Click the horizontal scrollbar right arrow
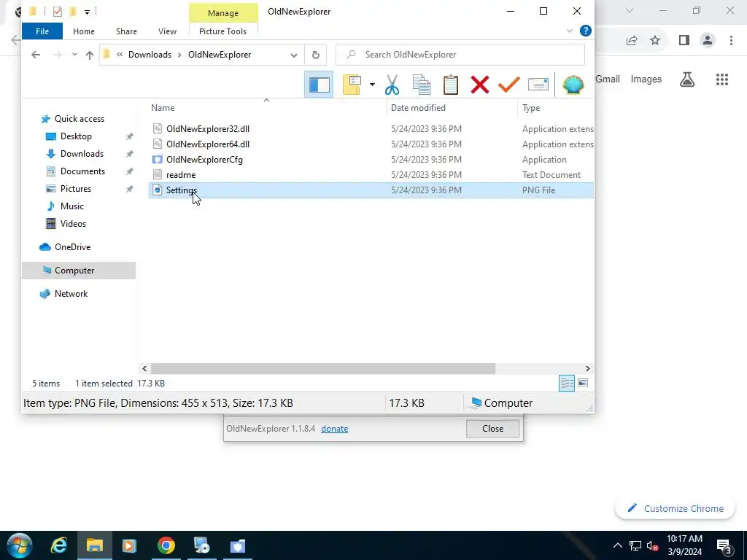The image size is (747, 560). click(587, 368)
